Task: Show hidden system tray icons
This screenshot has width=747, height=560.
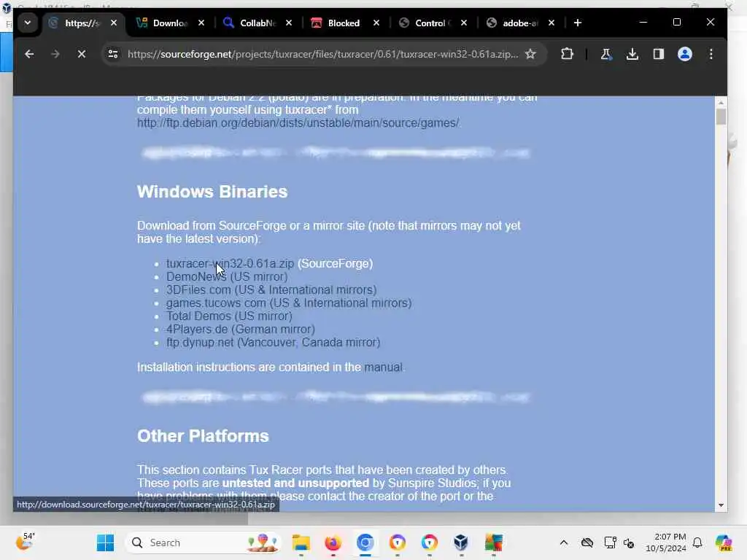Action: point(564,542)
